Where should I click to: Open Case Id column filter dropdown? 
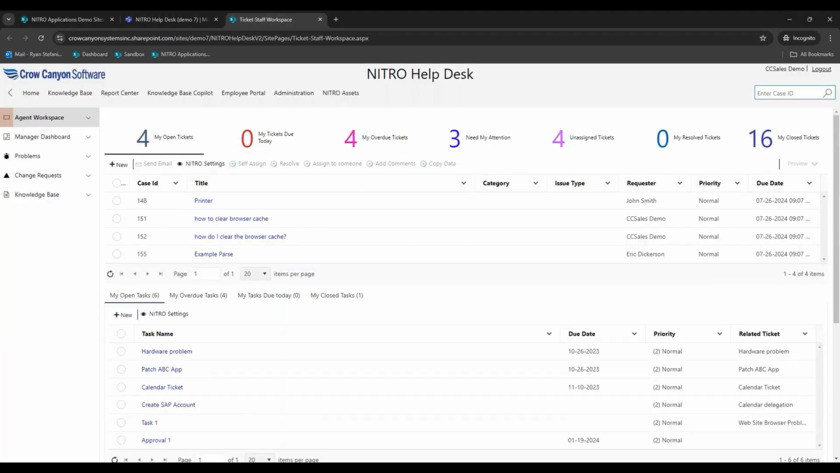(176, 183)
